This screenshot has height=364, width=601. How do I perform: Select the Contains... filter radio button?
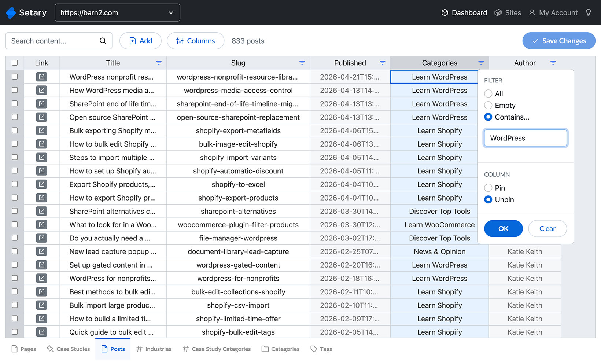488,117
